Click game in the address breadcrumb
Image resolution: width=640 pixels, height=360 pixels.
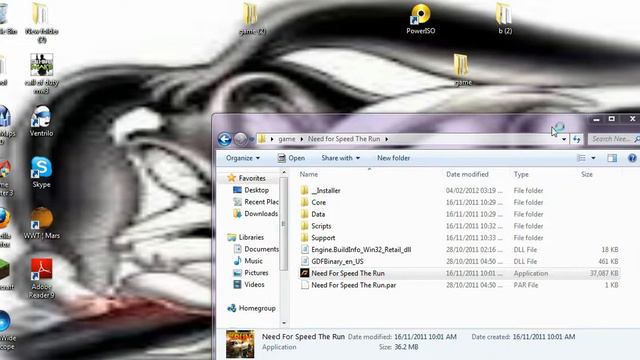(287, 139)
